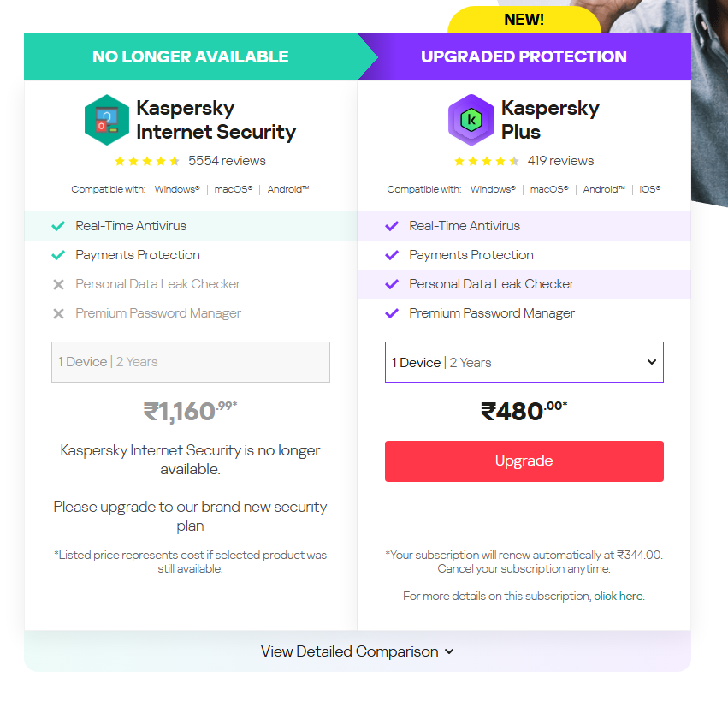Image resolution: width=728 pixels, height=713 pixels.
Task: Click the X mark beside Personal Data Leak Checker
Action: 58,284
